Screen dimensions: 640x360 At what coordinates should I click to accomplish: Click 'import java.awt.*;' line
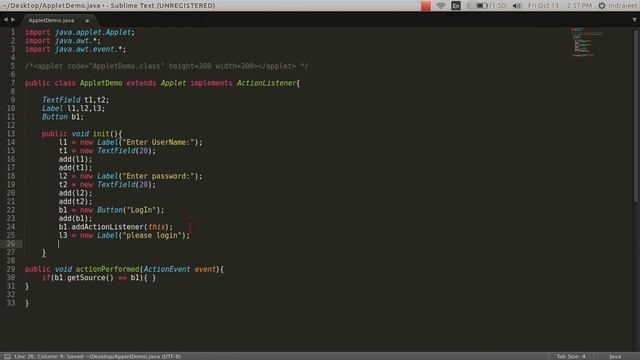pyautogui.click(x=62, y=41)
